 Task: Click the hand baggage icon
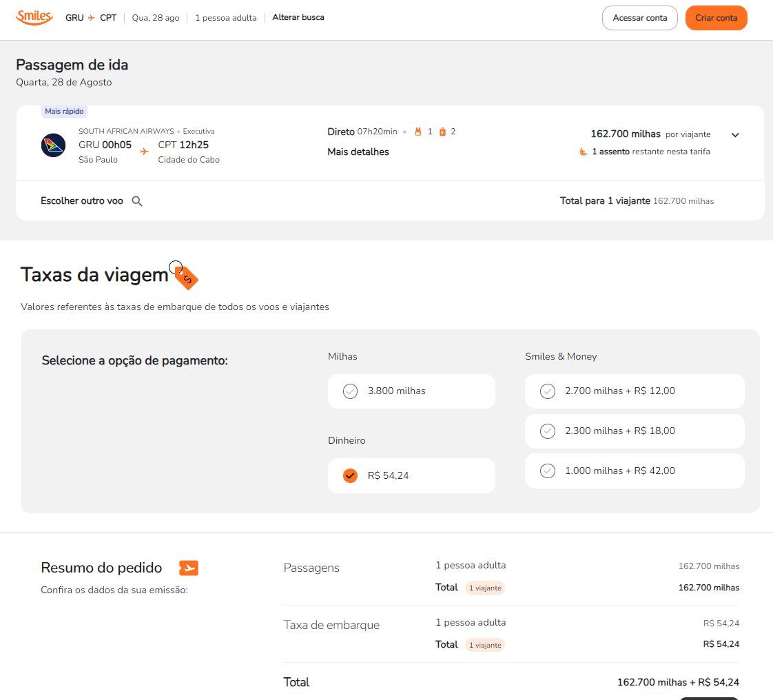(x=418, y=132)
